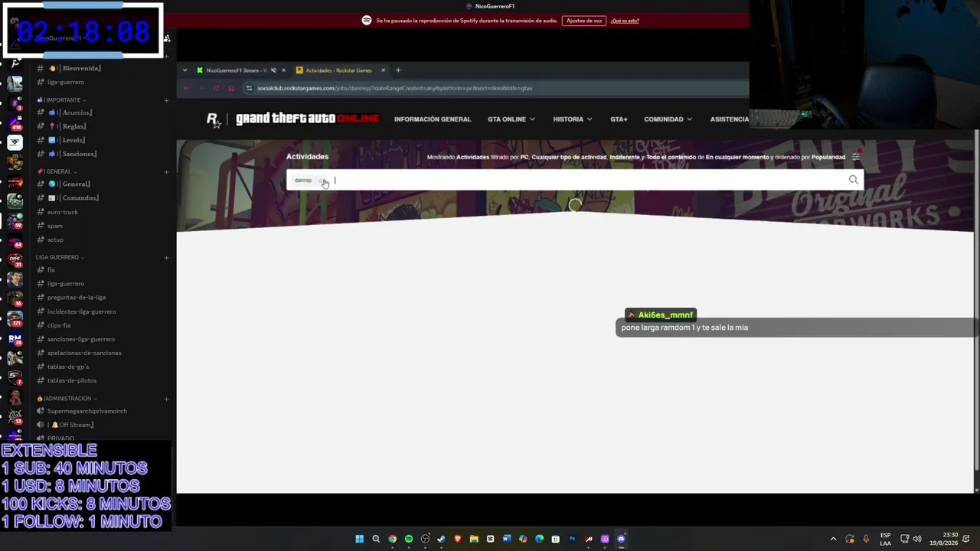
Task: Go back in the browser
Action: [186, 88]
